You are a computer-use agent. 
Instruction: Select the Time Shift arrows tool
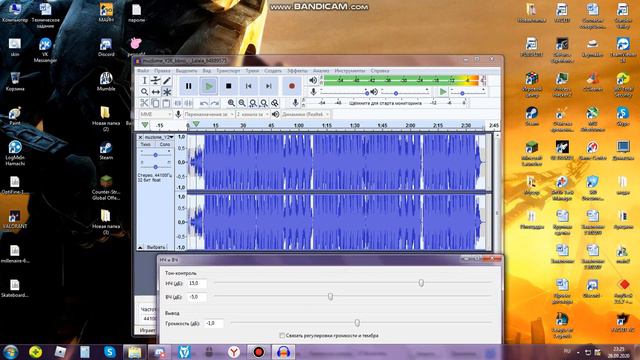point(156,92)
